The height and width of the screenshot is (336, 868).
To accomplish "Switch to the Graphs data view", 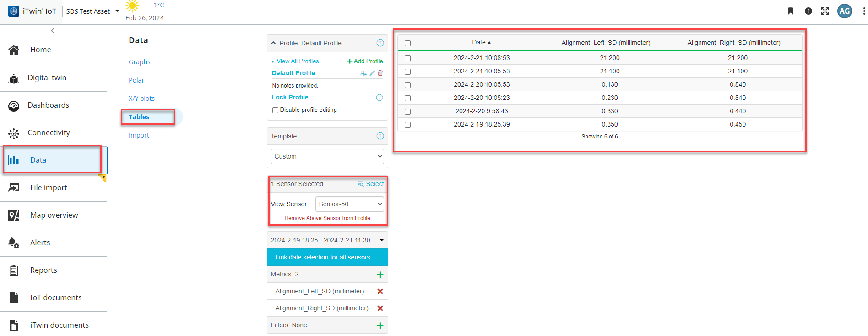I will 139,62.
